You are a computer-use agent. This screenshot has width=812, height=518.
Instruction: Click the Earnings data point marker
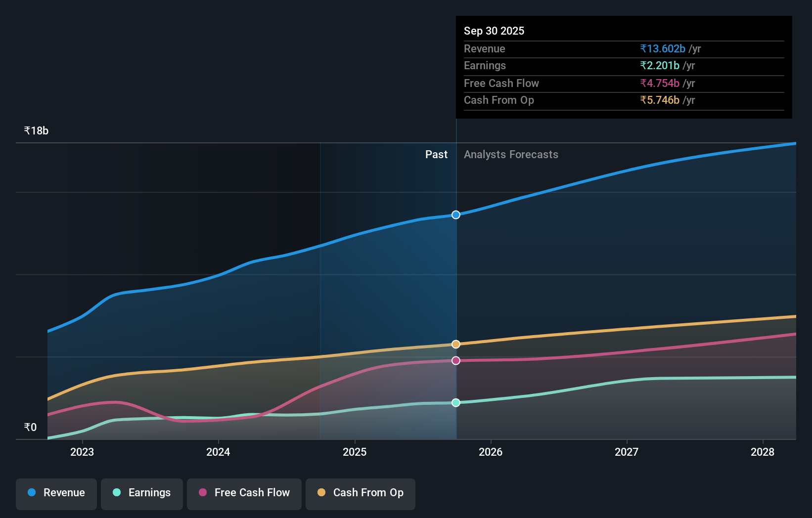click(455, 402)
